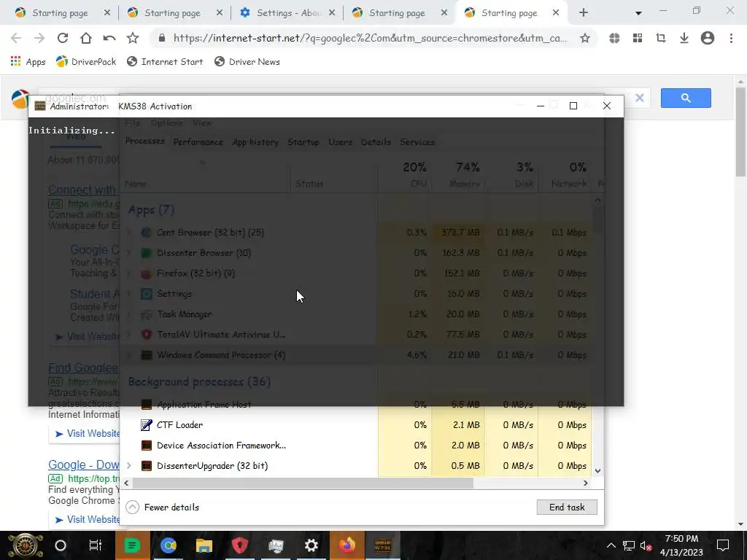Open the browser three-dot menu
The height and width of the screenshot is (560, 747).
(731, 38)
